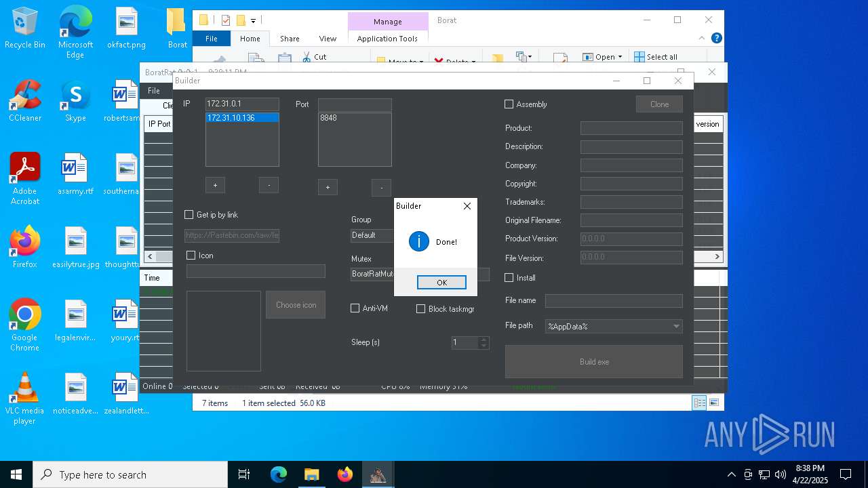Screen dimensions: 868x488
Task: Click the IP list plus button
Action: [x=215, y=185]
